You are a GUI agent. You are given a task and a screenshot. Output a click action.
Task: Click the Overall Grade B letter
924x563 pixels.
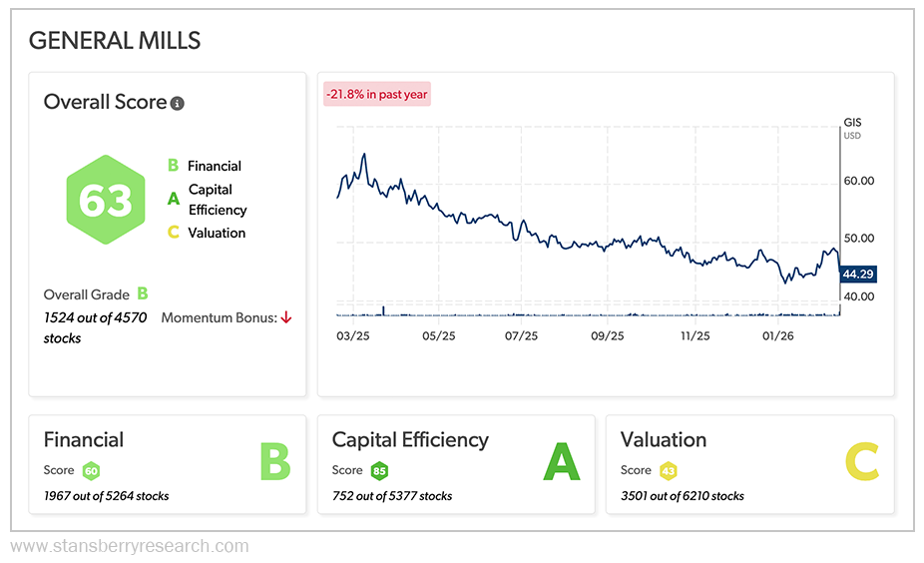(143, 293)
